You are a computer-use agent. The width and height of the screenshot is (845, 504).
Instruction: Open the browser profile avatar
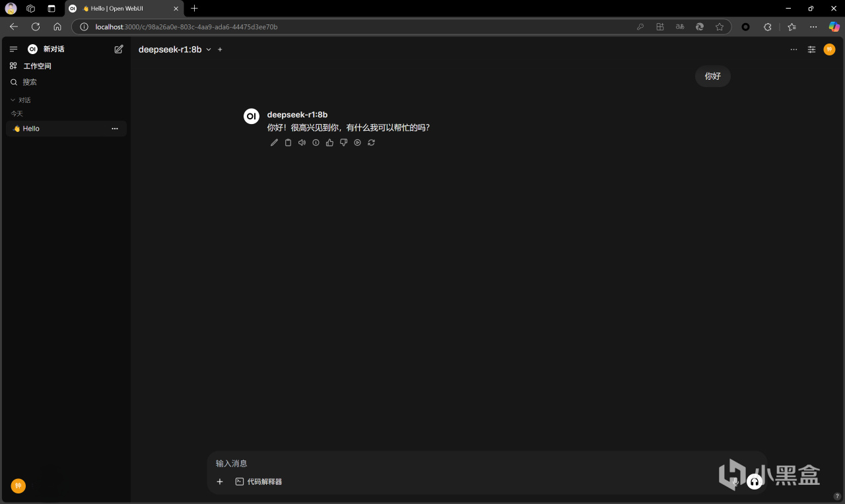[x=11, y=9]
